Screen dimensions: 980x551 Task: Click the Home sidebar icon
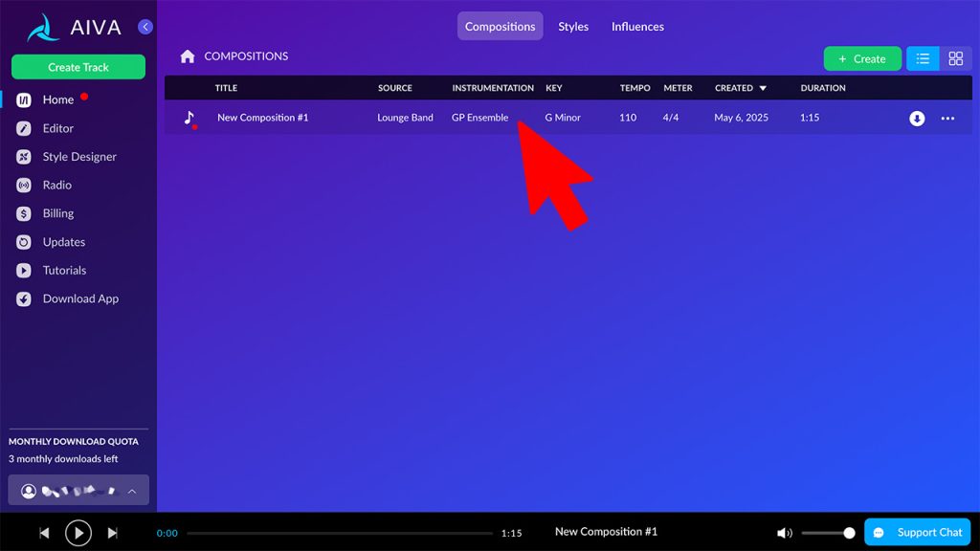[x=24, y=99]
